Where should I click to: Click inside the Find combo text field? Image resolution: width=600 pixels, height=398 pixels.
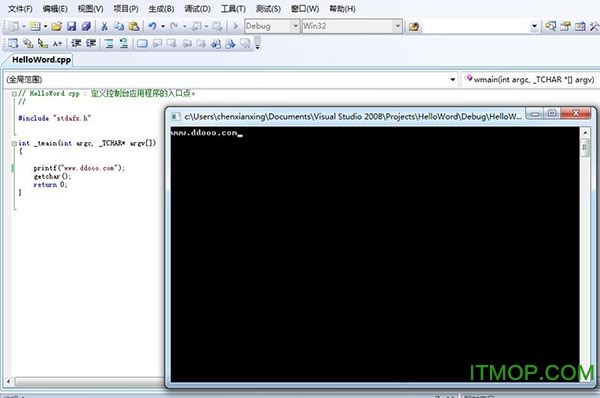coord(476,26)
